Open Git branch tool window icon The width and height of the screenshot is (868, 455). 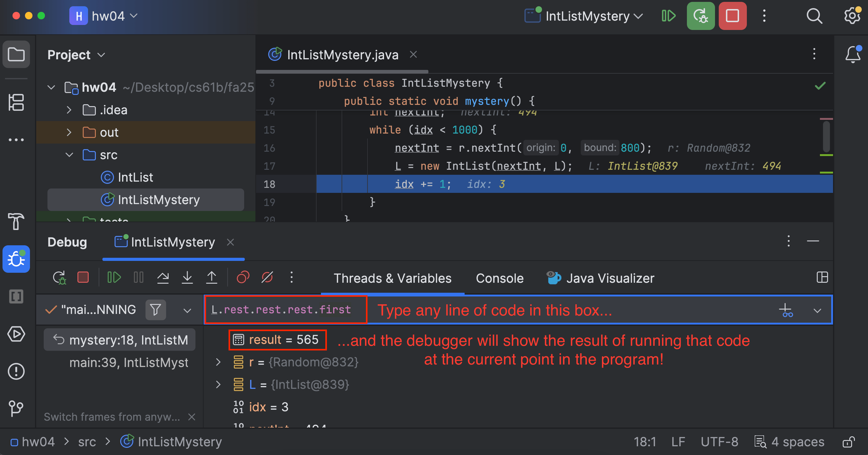tap(16, 408)
